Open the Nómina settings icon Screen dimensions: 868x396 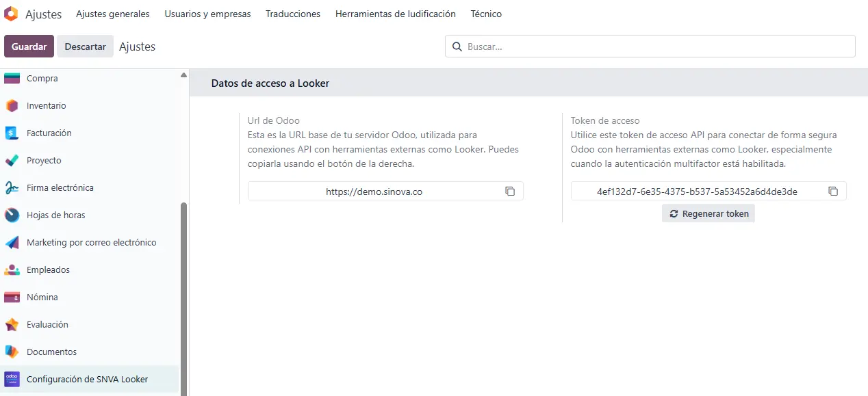click(12, 298)
